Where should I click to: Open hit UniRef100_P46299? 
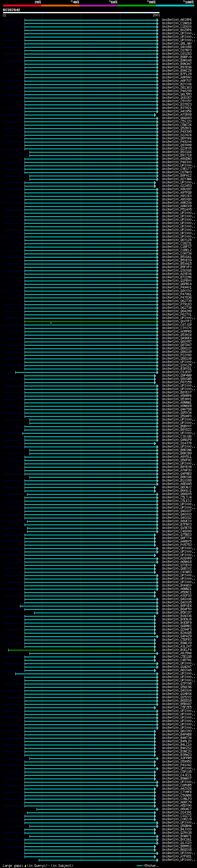[x=177, y=91]
